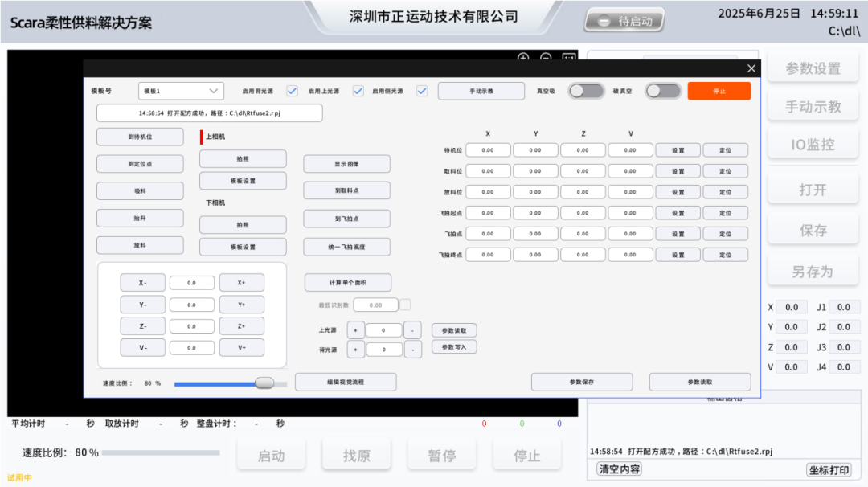Click the 显示图像 show image button
Screen dimensions: 868x487
(346, 163)
